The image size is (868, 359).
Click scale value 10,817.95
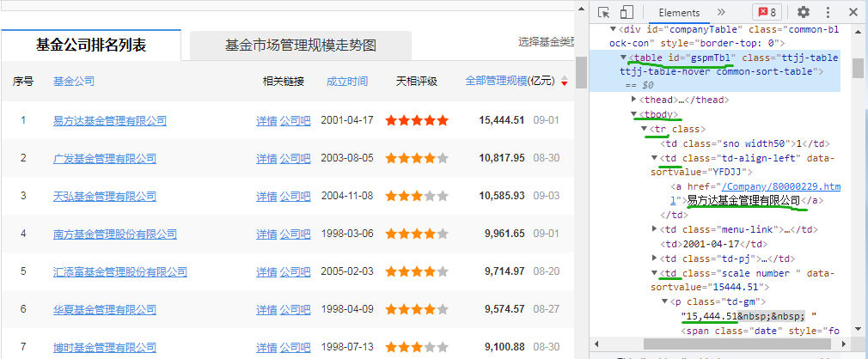pos(502,159)
